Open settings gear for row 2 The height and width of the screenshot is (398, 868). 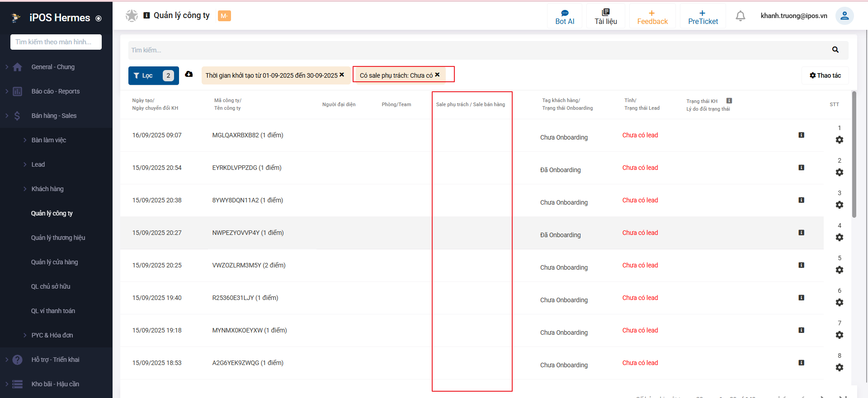pos(840,173)
